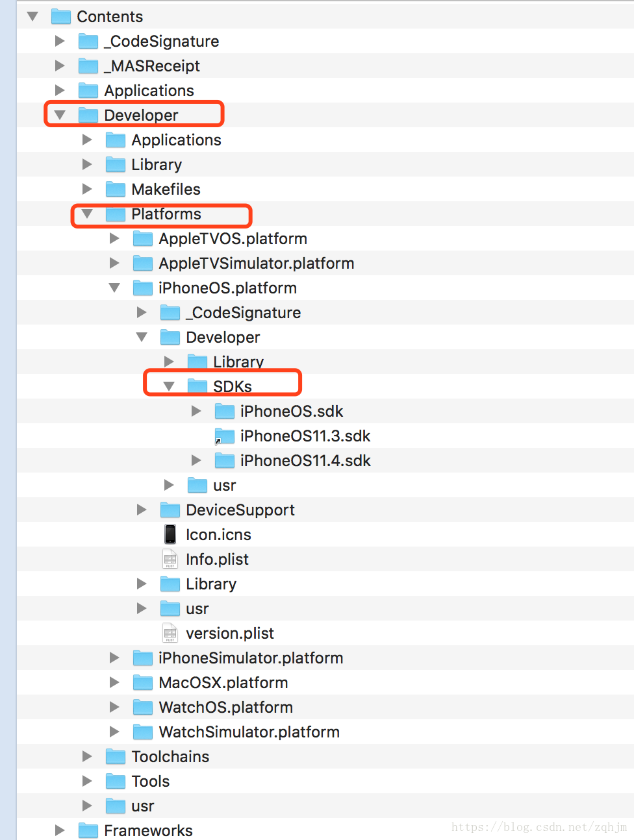Screen dimensions: 634x840
Task: Select the iPhoneSimulator.platform row name
Action: pyautogui.click(x=251, y=658)
